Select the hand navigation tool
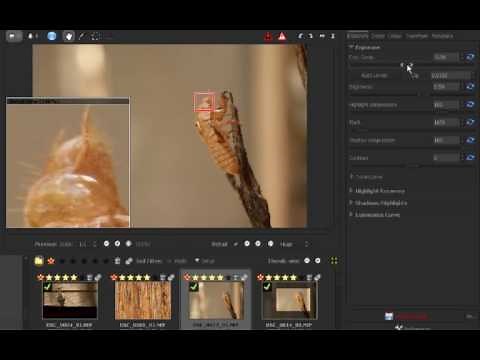Image resolution: width=480 pixels, height=360 pixels. click(69, 36)
